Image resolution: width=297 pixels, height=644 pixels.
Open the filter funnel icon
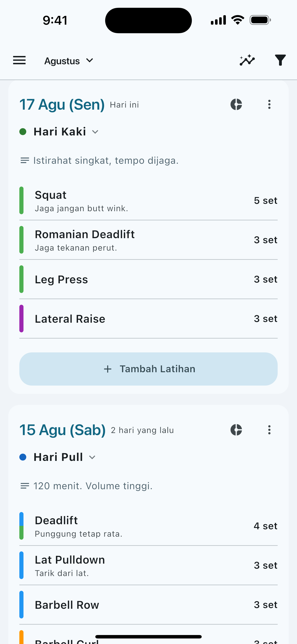tap(280, 60)
